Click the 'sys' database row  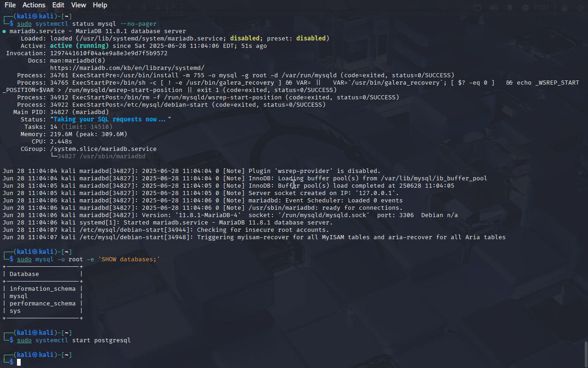coord(15,311)
